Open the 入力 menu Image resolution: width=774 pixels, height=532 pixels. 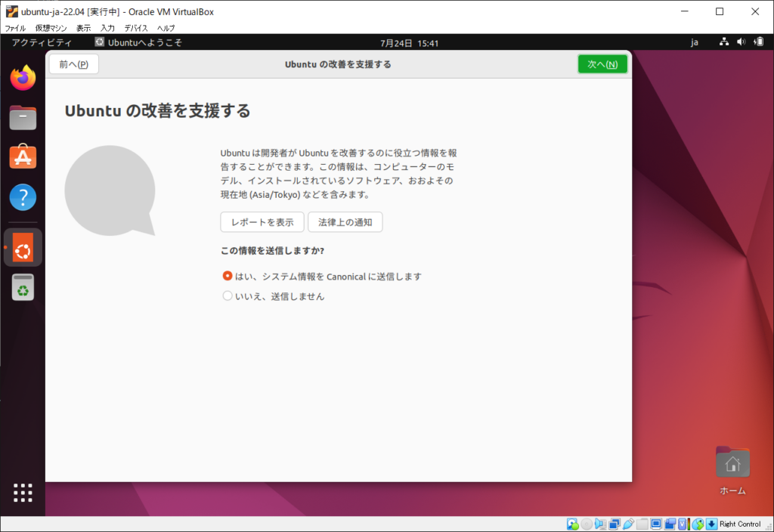107,28
